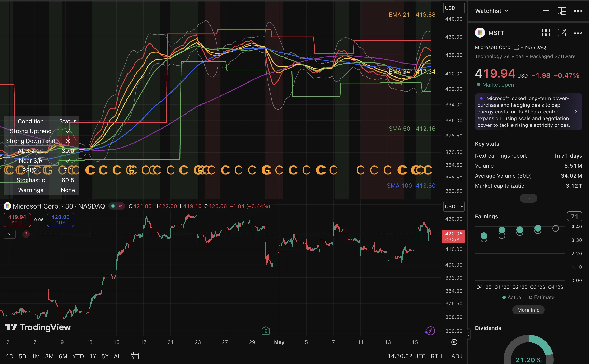This screenshot has width=589, height=364.
Task: Open the Watchlist dropdown
Action: [491, 11]
